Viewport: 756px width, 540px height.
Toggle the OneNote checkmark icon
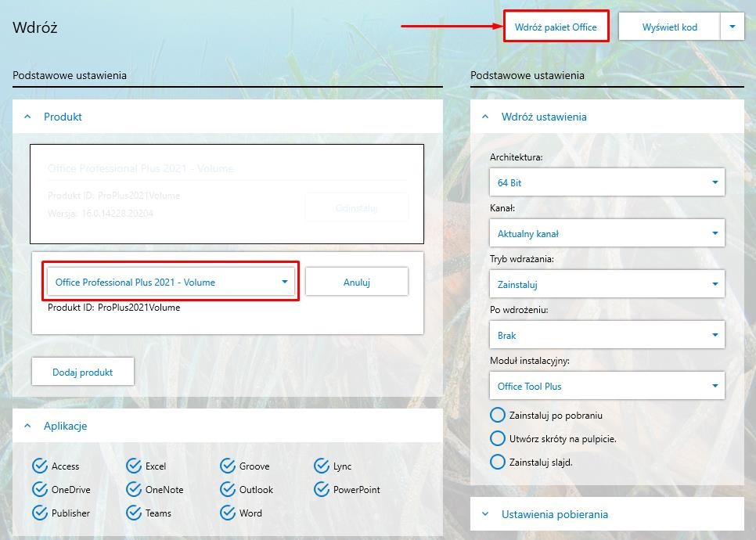pos(134,489)
